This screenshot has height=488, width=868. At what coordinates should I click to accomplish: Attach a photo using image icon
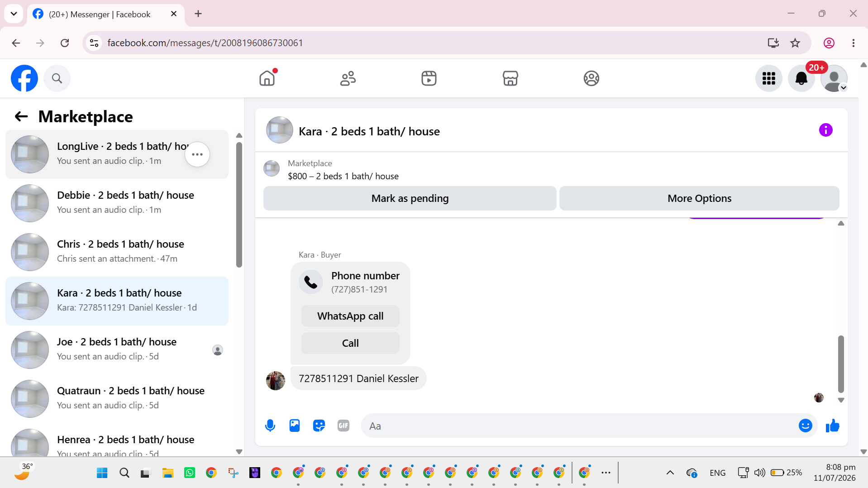click(x=295, y=426)
